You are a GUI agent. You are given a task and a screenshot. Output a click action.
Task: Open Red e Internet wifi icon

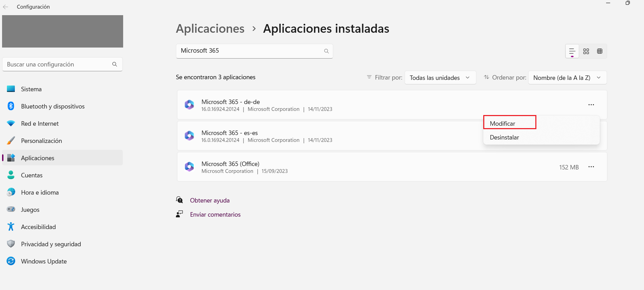click(x=11, y=123)
